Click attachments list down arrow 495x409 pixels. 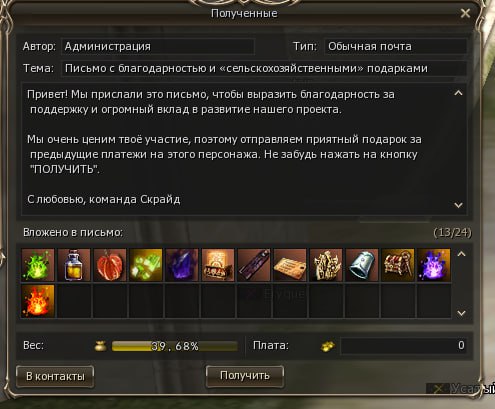pos(461,313)
